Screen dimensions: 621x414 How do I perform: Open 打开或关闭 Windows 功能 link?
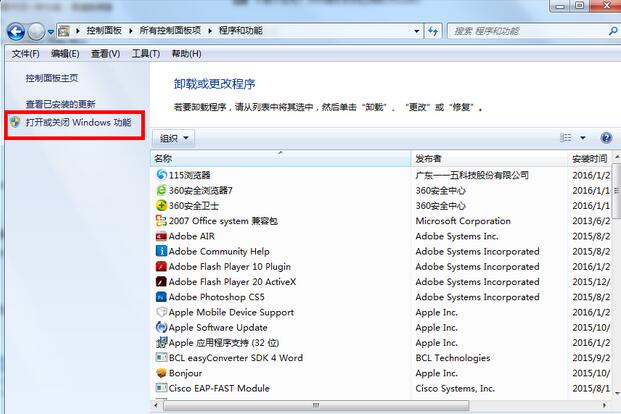(78, 122)
